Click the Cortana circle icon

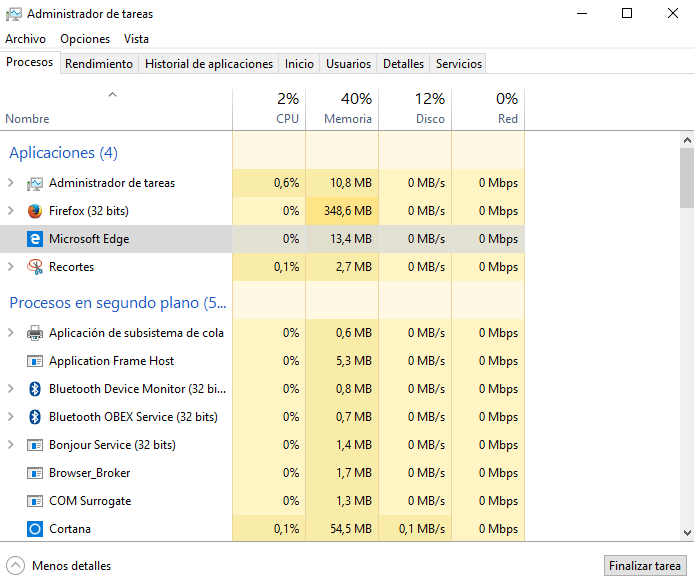click(35, 529)
